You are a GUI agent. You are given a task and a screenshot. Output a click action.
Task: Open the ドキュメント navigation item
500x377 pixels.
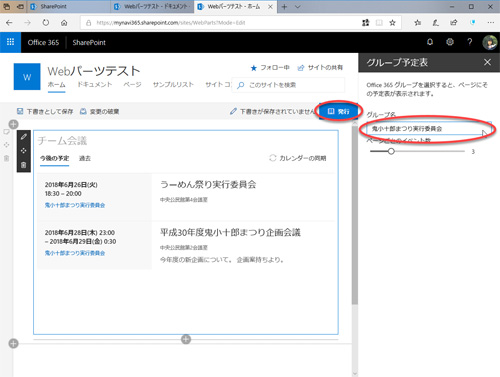click(x=95, y=85)
